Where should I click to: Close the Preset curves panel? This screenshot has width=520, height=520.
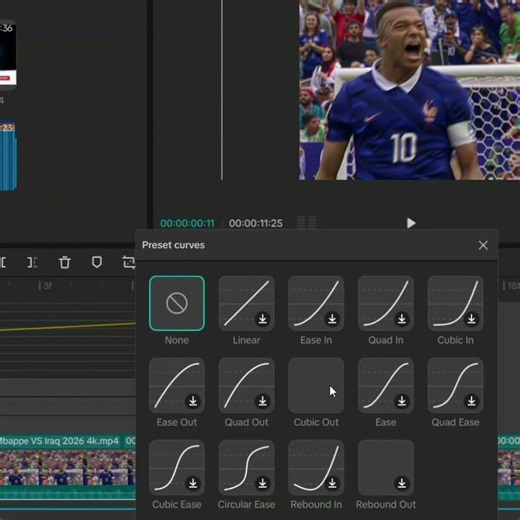(483, 245)
